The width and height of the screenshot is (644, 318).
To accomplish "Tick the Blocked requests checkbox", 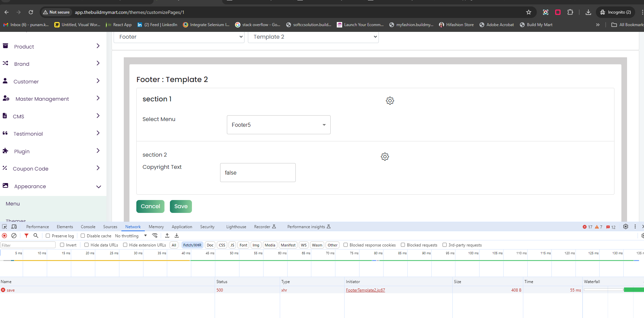I will (403, 245).
